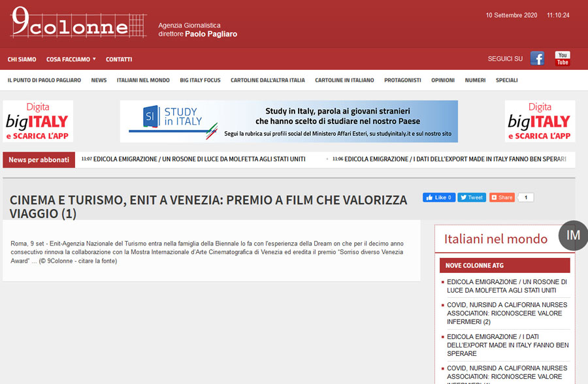Open Il Punto di Paolo Pagliaro
Image resolution: width=588 pixels, height=384 pixels.
click(44, 80)
